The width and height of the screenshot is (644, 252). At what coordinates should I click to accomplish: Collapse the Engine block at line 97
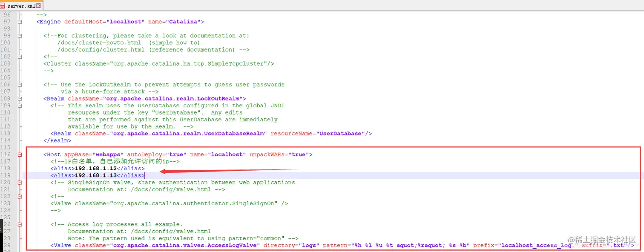coord(20,22)
